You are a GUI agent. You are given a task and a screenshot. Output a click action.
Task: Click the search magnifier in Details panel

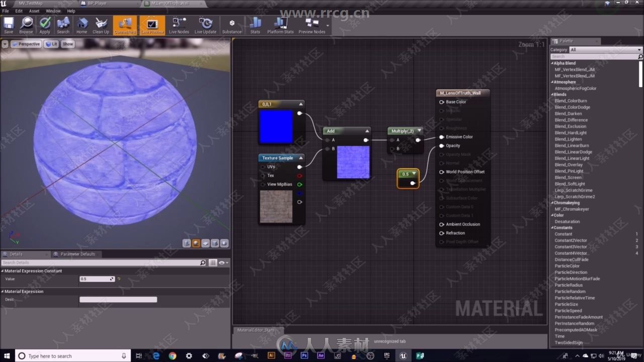(x=203, y=262)
